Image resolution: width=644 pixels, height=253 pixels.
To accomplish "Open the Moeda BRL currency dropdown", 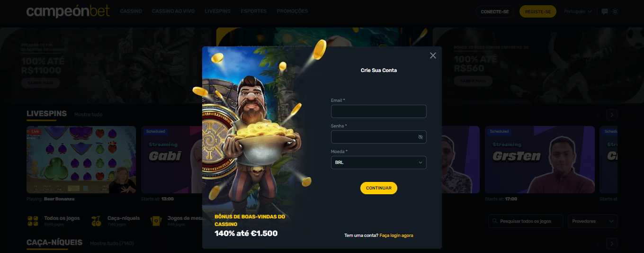I will [379, 163].
